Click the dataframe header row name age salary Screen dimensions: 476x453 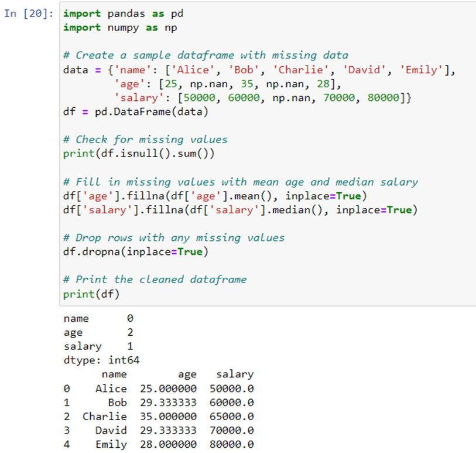tap(177, 374)
